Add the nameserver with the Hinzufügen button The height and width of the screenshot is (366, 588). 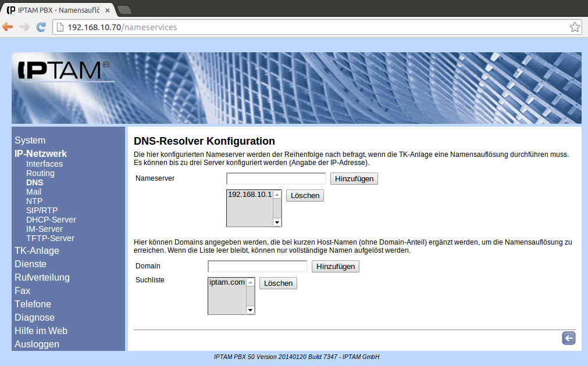[354, 179]
